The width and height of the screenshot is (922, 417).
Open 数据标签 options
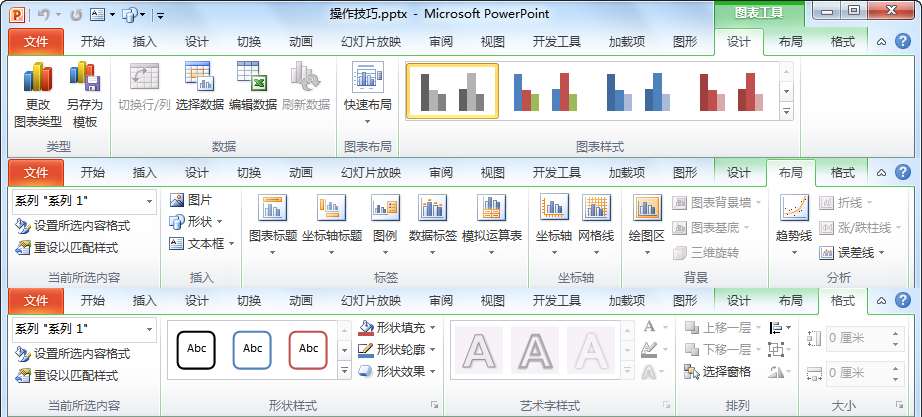pos(433,225)
